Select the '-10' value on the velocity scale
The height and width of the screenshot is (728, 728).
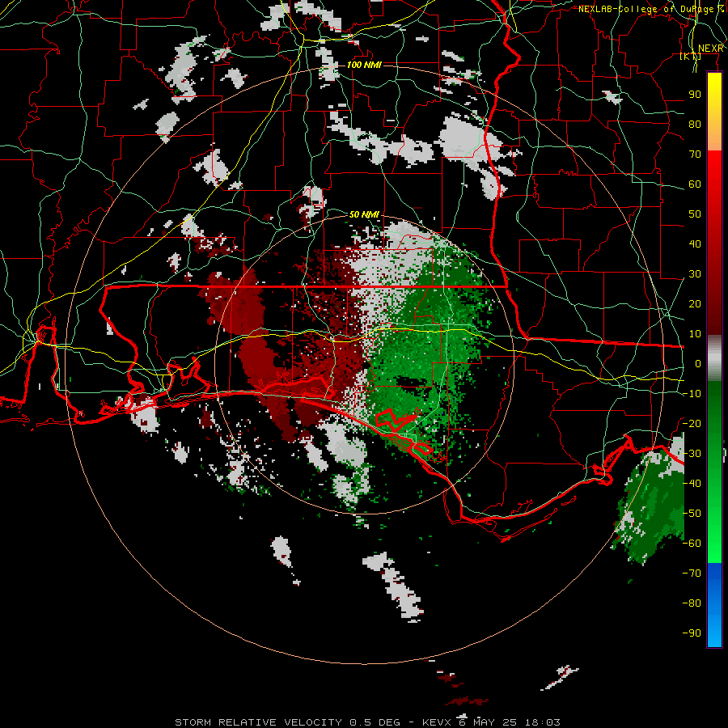[x=692, y=394]
